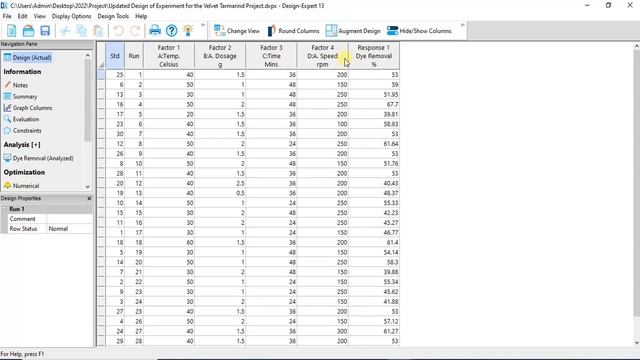Viewport: 640px width, 360px height.
Task: Click the Cut scissors icon
Action: point(65,31)
